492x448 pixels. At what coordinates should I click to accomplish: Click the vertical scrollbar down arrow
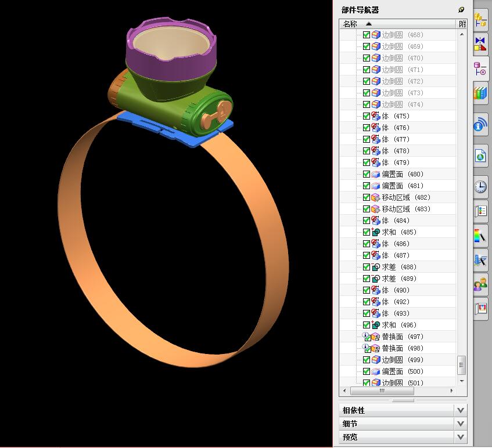pyautogui.click(x=462, y=381)
